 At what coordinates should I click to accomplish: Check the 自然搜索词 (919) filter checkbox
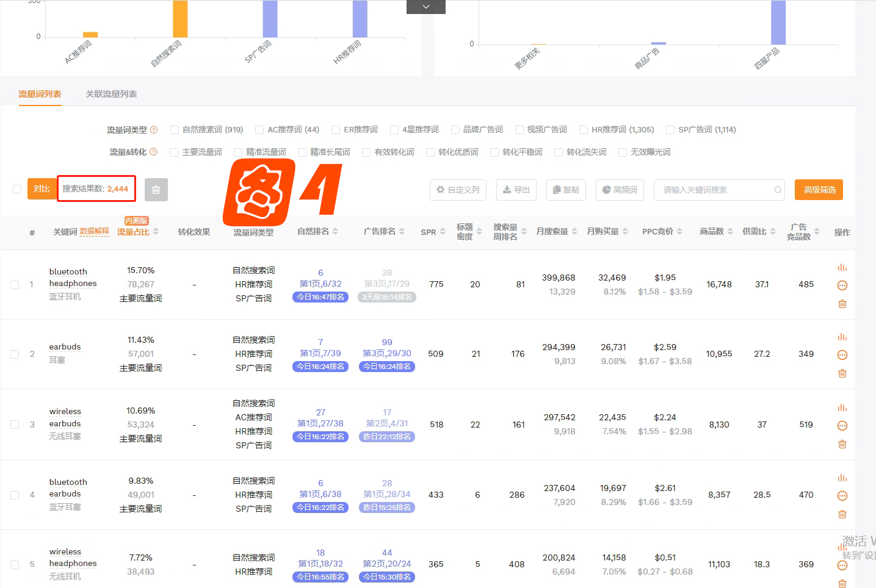(x=175, y=129)
